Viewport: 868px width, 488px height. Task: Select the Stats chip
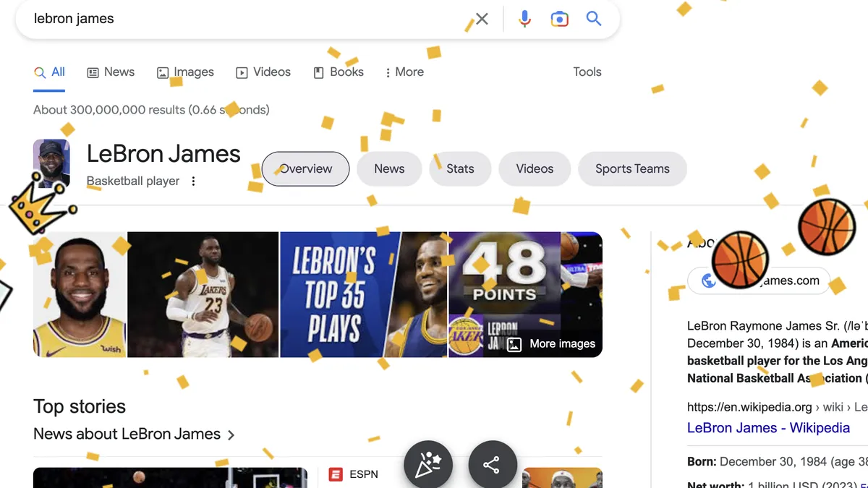pos(460,169)
